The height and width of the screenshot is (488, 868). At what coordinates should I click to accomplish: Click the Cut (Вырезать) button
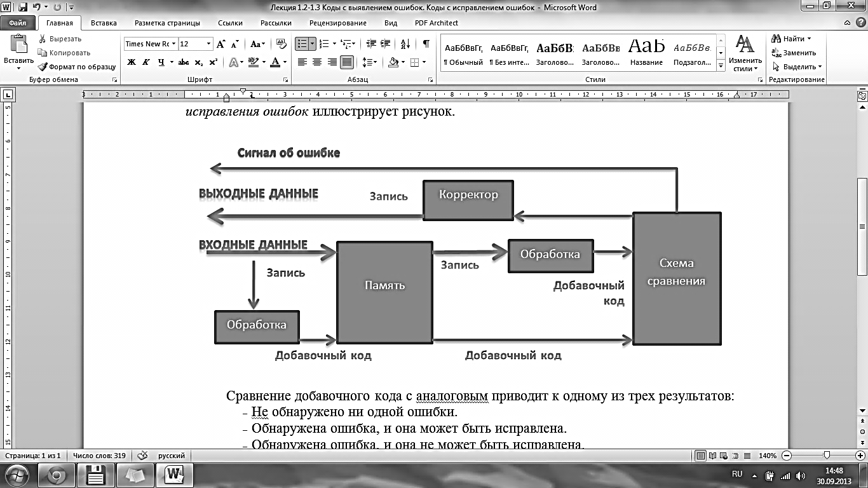[x=60, y=39]
